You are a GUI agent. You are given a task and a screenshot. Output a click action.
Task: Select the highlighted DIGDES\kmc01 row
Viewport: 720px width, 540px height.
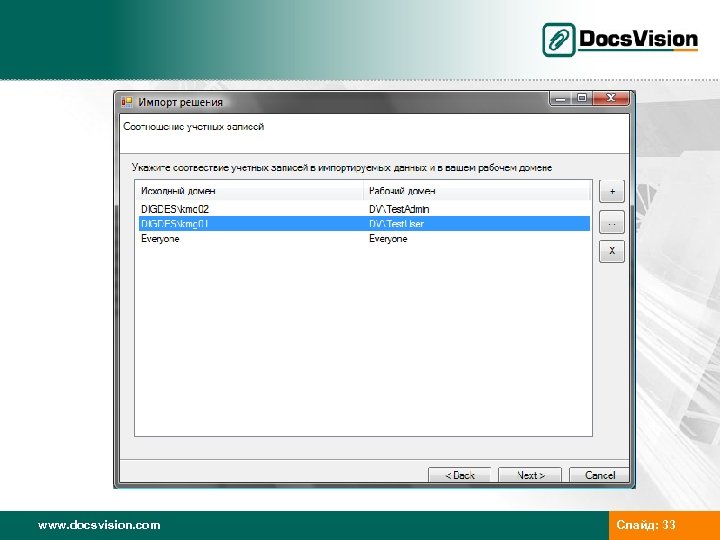tap(364, 224)
